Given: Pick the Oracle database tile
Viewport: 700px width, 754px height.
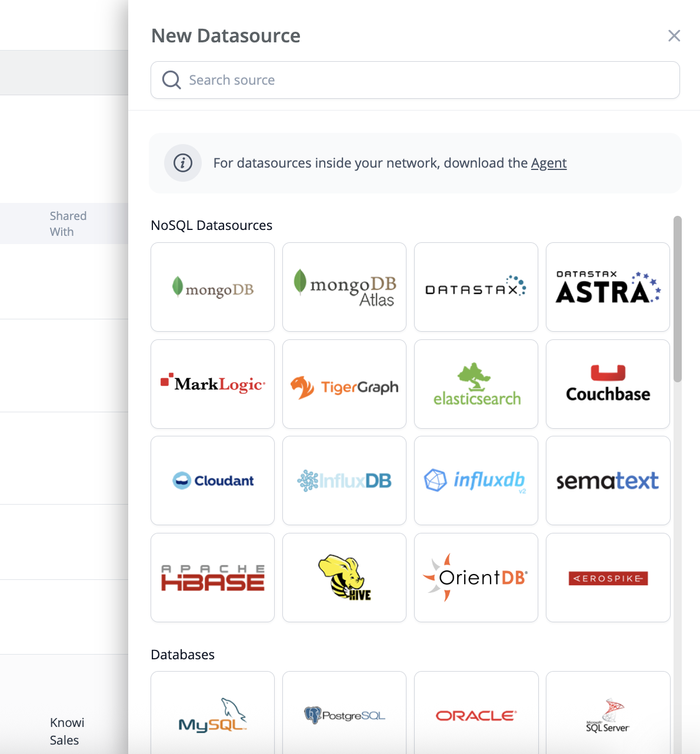Looking at the screenshot, I should pos(476,713).
